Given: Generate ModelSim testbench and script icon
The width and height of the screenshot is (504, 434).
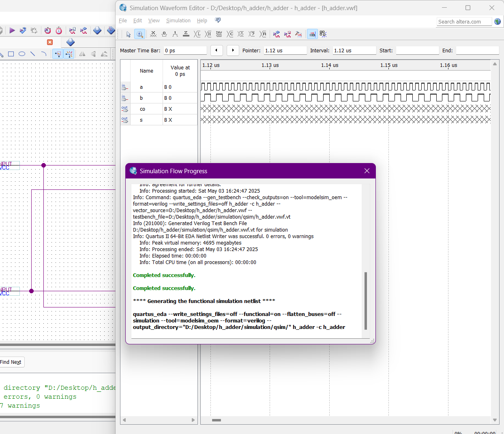Looking at the screenshot, I should [298, 34].
